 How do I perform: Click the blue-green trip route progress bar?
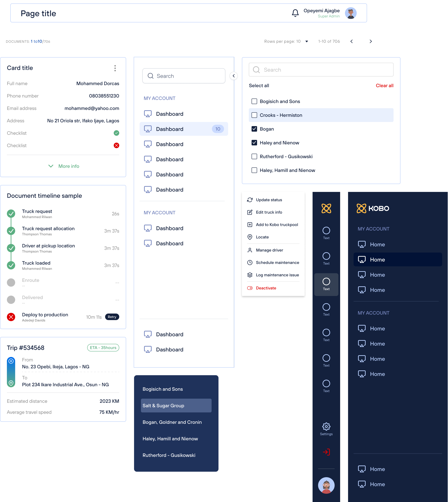[11, 372]
